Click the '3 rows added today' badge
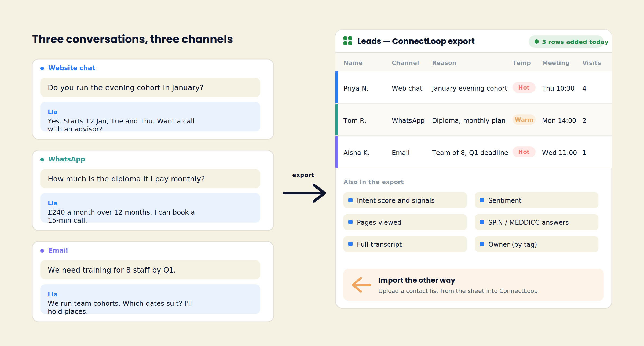Screen dimensions: 644x346 pyautogui.click(x=569, y=42)
